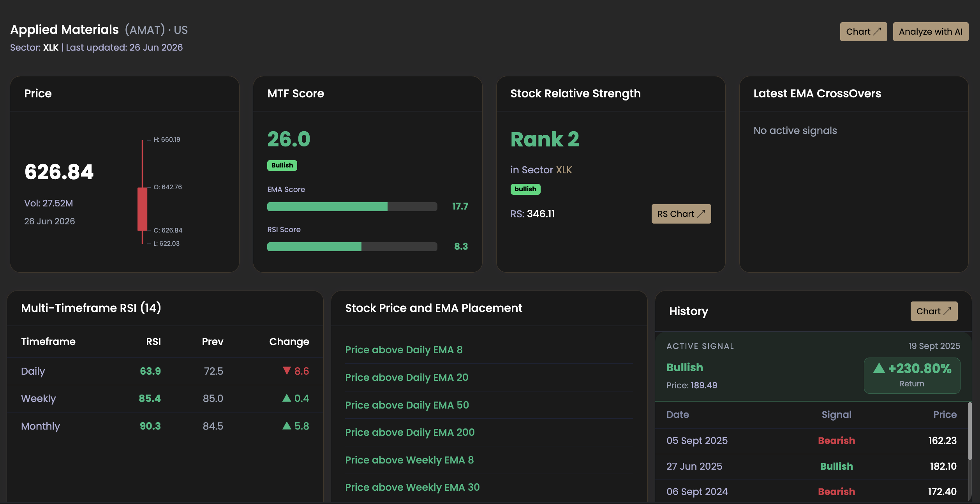The image size is (980, 504).
Task: Click Price above Daily EMA 20
Action: (x=407, y=377)
